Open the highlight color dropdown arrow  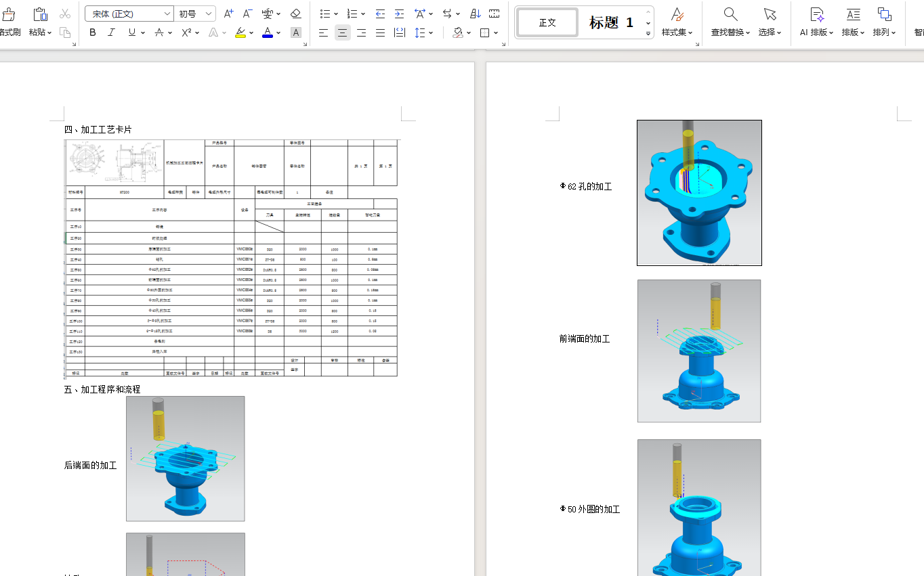pyautogui.click(x=251, y=32)
